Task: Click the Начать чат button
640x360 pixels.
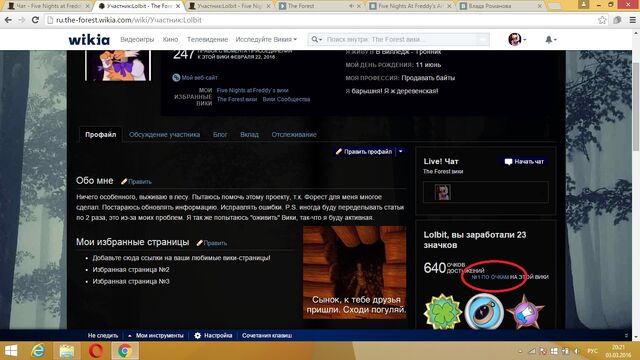Action: coord(524,162)
